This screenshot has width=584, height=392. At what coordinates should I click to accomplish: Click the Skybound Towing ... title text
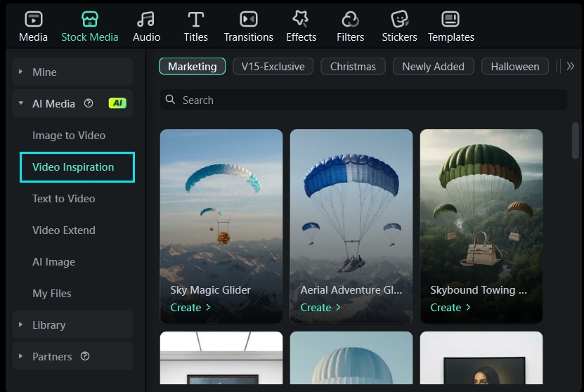479,289
